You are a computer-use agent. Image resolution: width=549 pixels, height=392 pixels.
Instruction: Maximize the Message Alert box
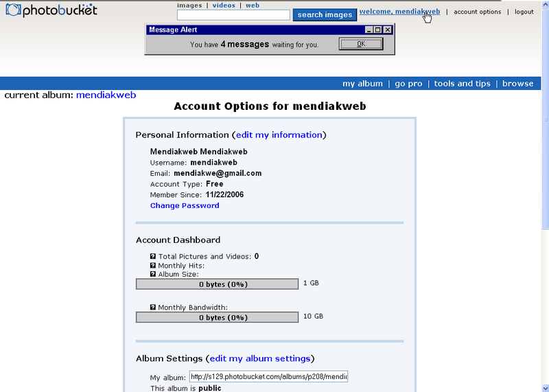click(x=378, y=30)
